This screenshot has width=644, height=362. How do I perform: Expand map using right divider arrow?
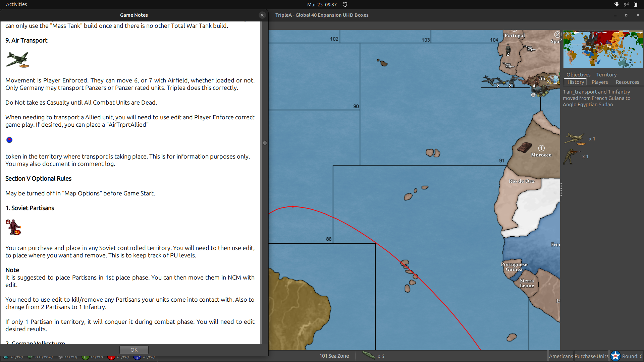click(x=561, y=40)
